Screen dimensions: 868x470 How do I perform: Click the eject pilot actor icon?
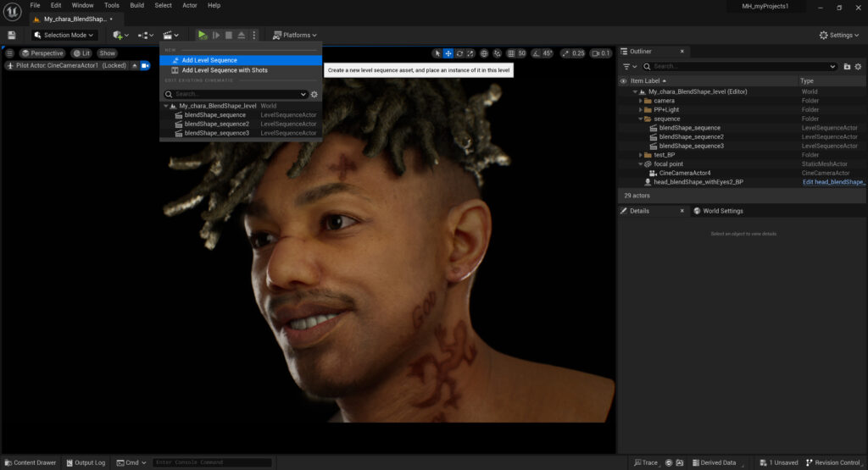click(x=134, y=65)
